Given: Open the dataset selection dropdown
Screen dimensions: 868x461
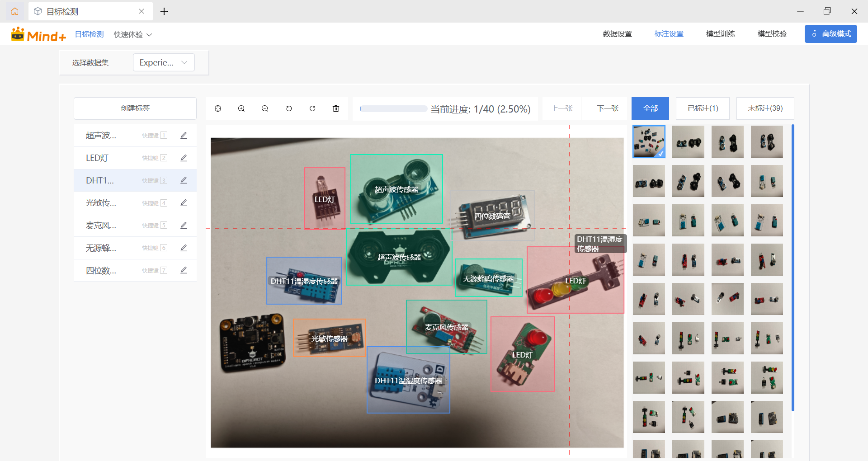Looking at the screenshot, I should click(164, 62).
